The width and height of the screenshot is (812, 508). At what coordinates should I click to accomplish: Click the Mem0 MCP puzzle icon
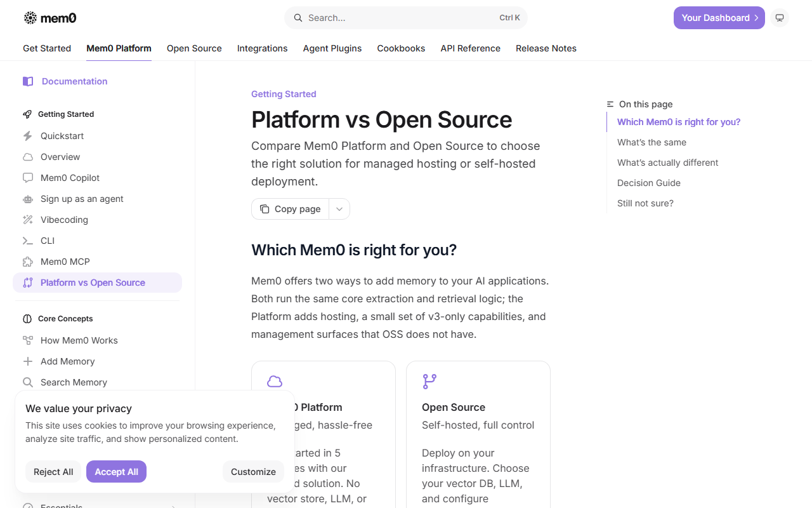(x=28, y=262)
